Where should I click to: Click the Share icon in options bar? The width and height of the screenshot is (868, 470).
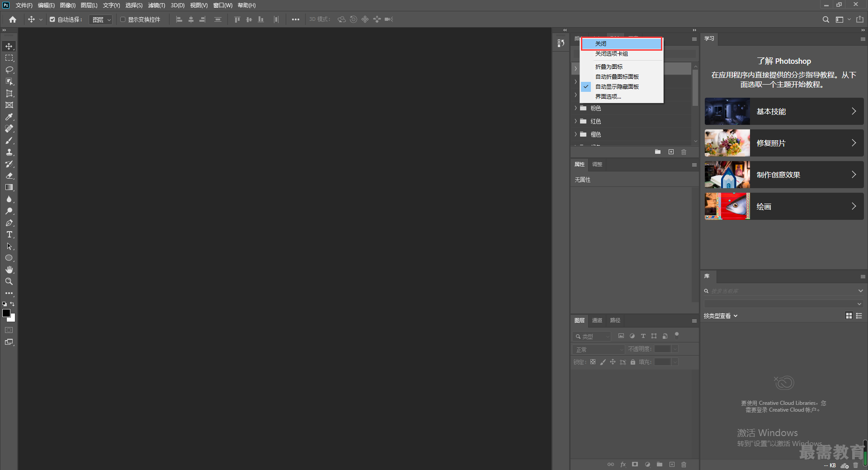[x=859, y=19]
